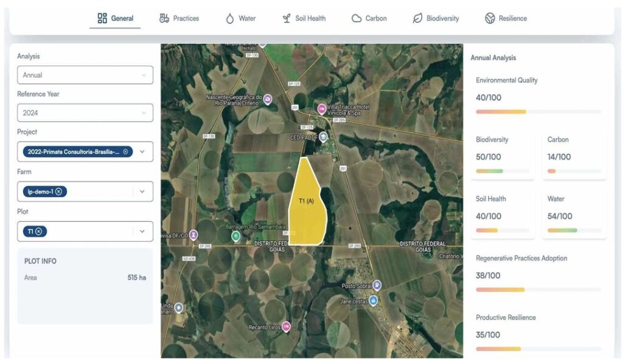Open the Water tab
This screenshot has width=623, height=364.
tap(241, 18)
